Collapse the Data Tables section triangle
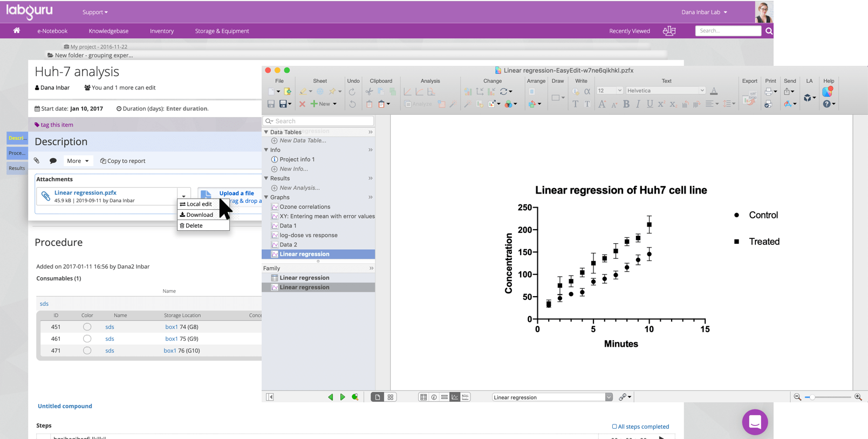Screen dimensions: 868x439 [266, 132]
